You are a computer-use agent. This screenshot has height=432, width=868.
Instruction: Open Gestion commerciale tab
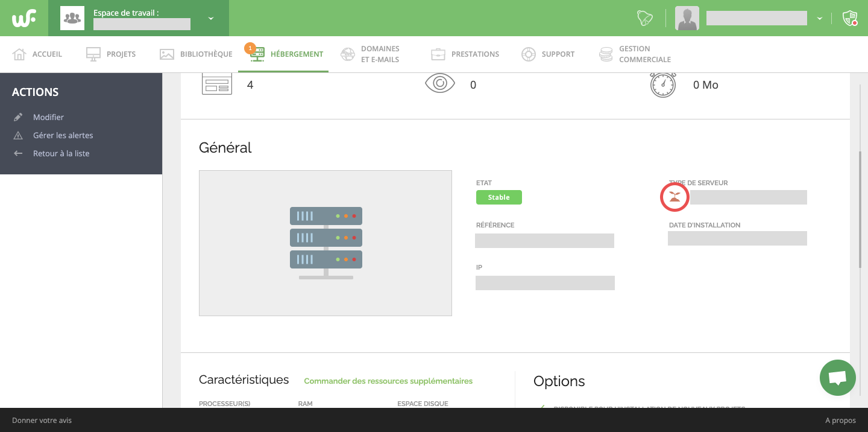tap(635, 54)
